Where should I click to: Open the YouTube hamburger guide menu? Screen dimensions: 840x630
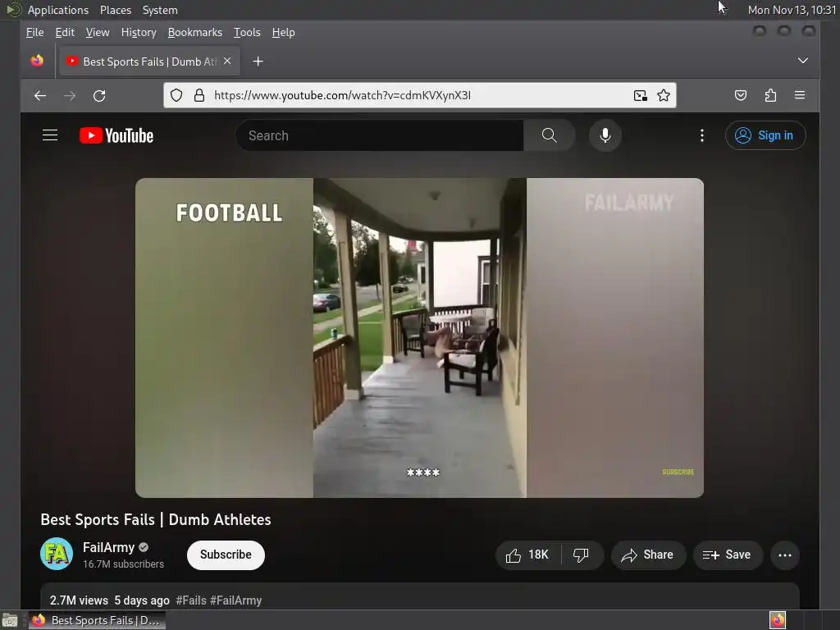50,135
